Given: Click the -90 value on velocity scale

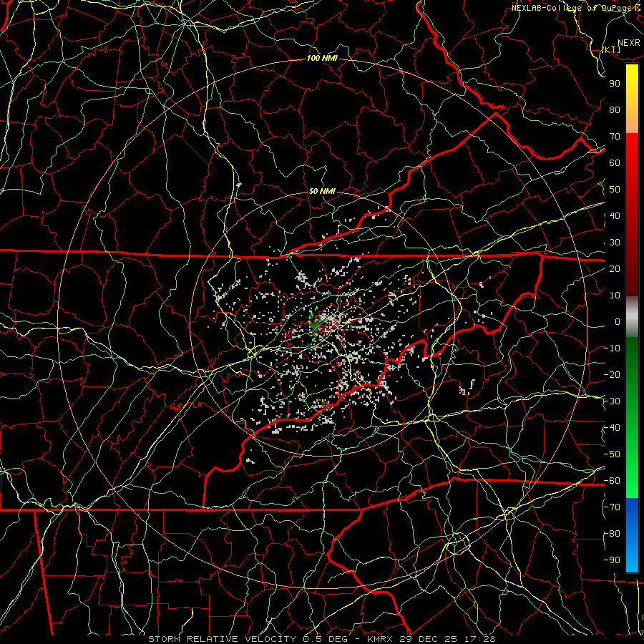Looking at the screenshot, I should click(x=612, y=560).
